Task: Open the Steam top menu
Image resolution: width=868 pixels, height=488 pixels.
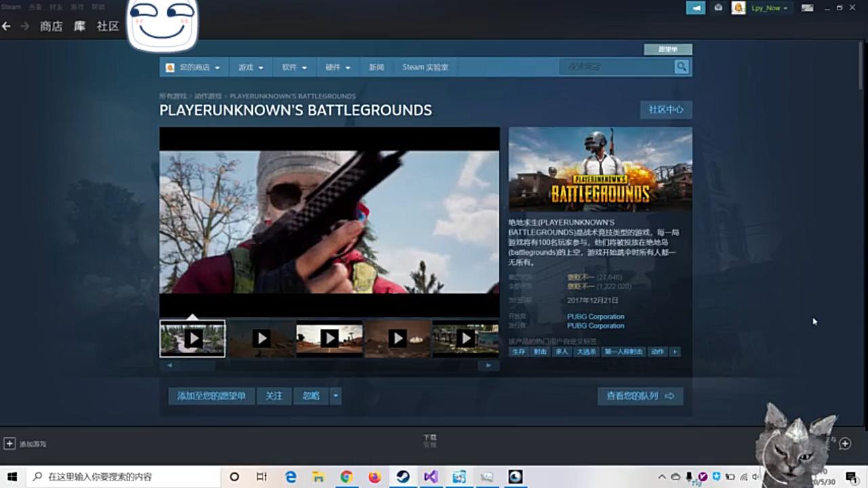Action: click(10, 7)
